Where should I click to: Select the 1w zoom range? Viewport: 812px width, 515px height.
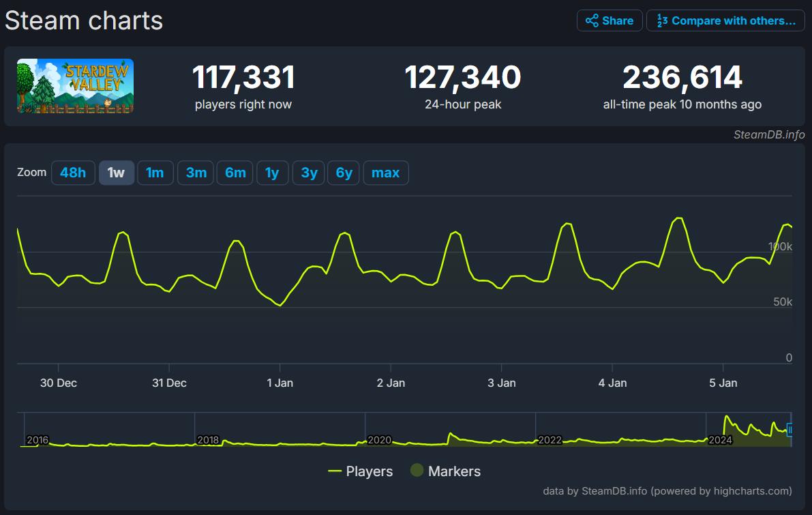click(116, 173)
